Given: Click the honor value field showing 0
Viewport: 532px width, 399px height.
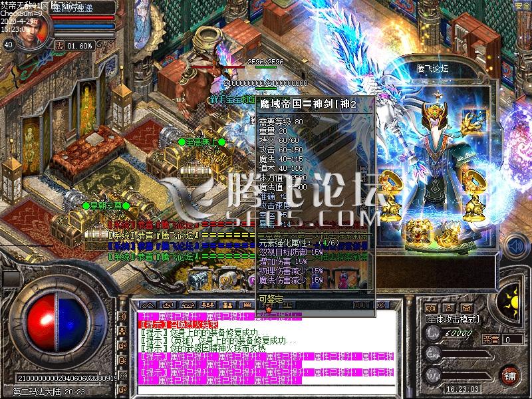Looking at the screenshot, I should (512, 339).
